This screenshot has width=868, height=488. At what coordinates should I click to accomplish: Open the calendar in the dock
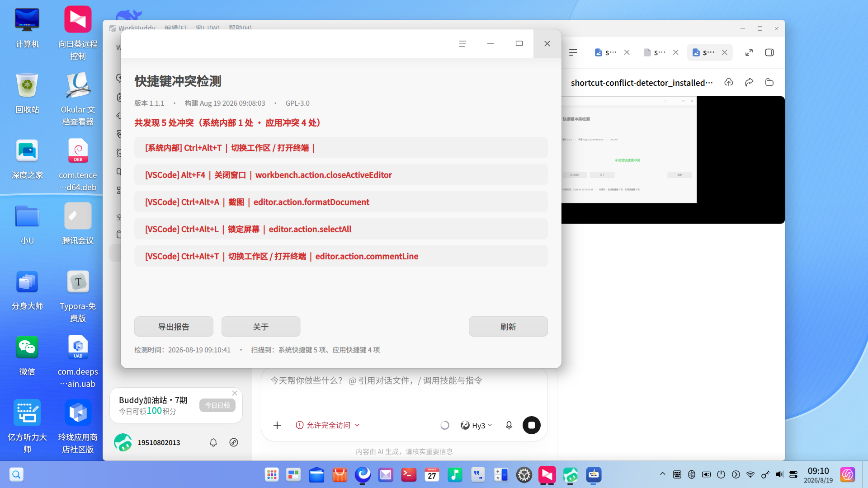point(432,474)
